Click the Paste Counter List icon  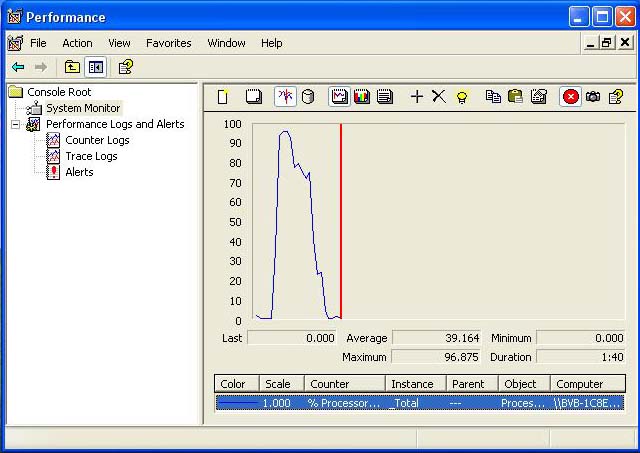click(516, 97)
